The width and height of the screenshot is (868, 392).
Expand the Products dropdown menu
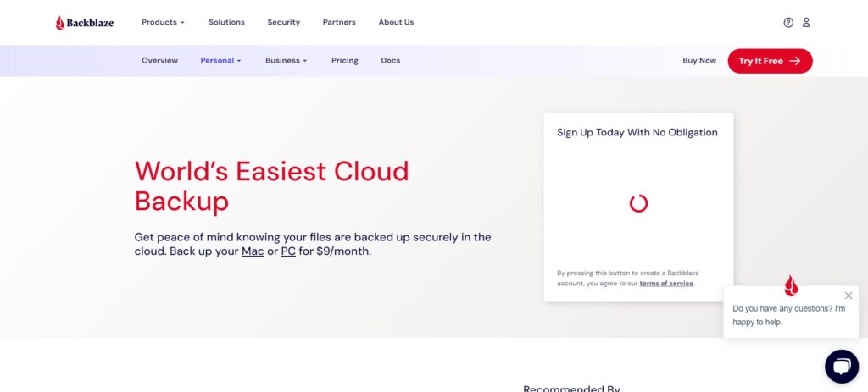pos(163,22)
